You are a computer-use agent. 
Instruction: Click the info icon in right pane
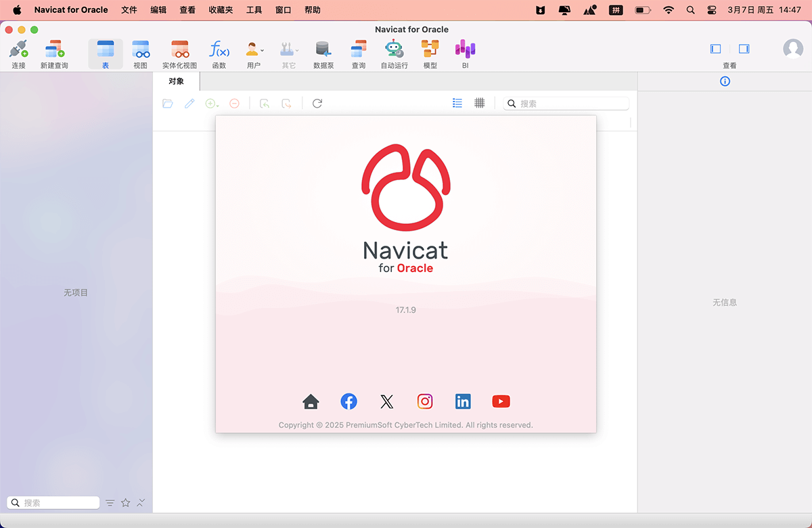click(x=725, y=81)
